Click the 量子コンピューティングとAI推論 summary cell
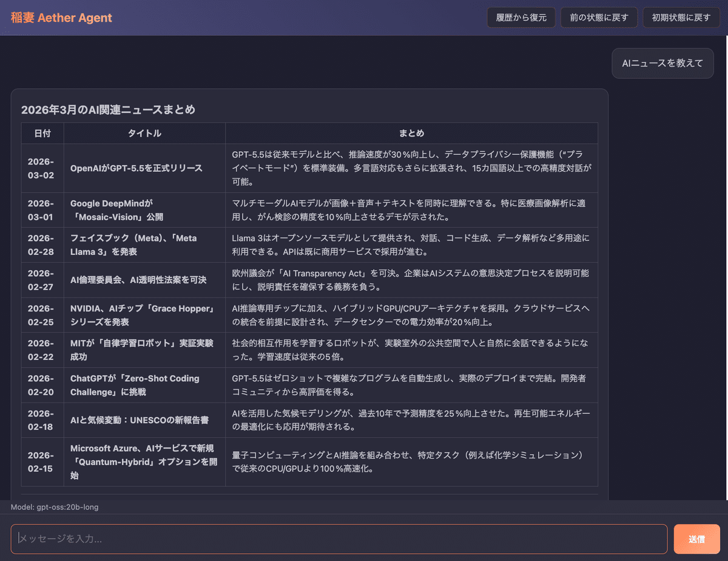728x561 pixels. pos(411,462)
